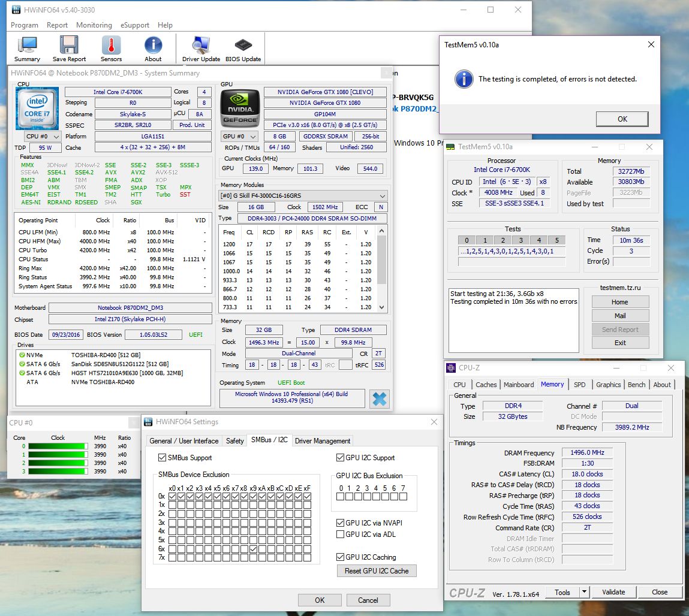Open the Program menu
689x616 pixels.
25,25
